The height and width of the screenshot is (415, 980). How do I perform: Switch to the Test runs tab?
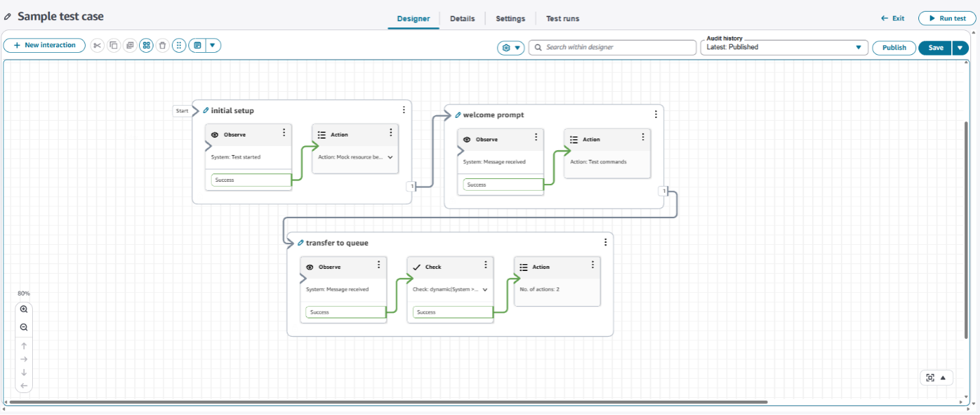[562, 19]
